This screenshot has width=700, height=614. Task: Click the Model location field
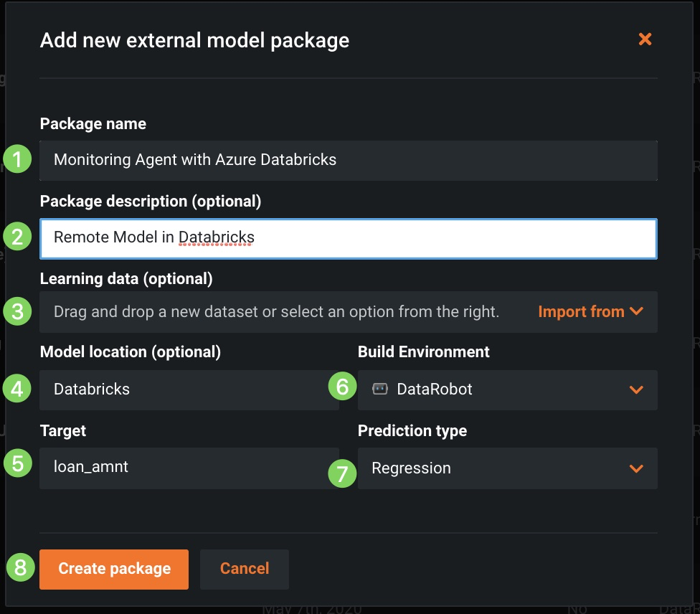tap(189, 389)
